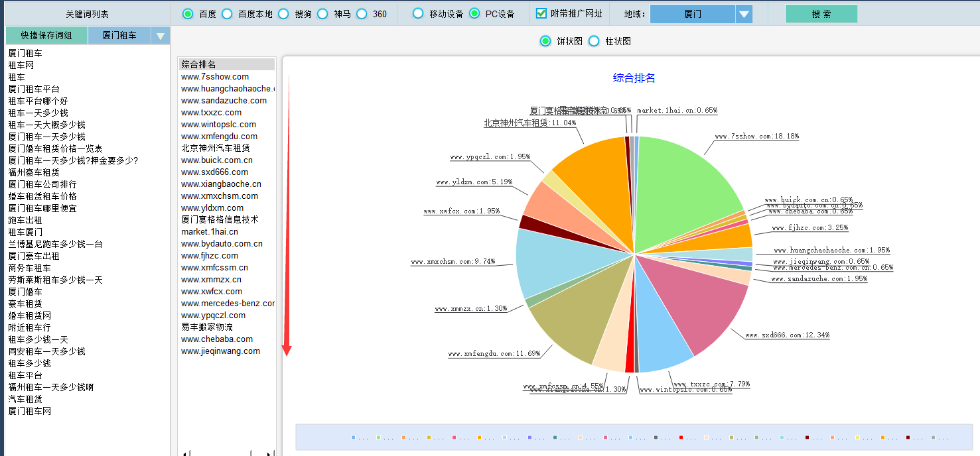Expand the 厦门租车 keyword group dropdown
The image size is (980, 456).
160,36
